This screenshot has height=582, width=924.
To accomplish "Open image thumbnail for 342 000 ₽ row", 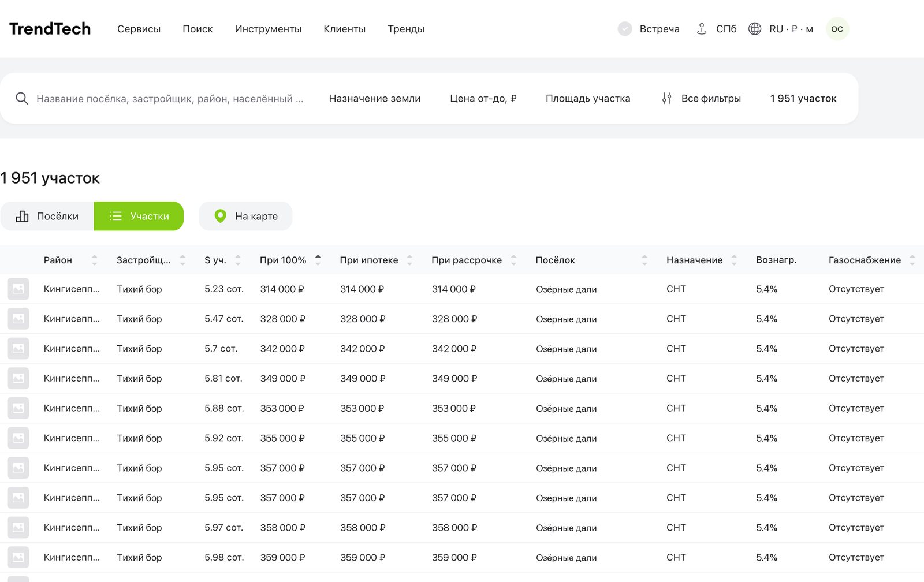I will (x=18, y=349).
